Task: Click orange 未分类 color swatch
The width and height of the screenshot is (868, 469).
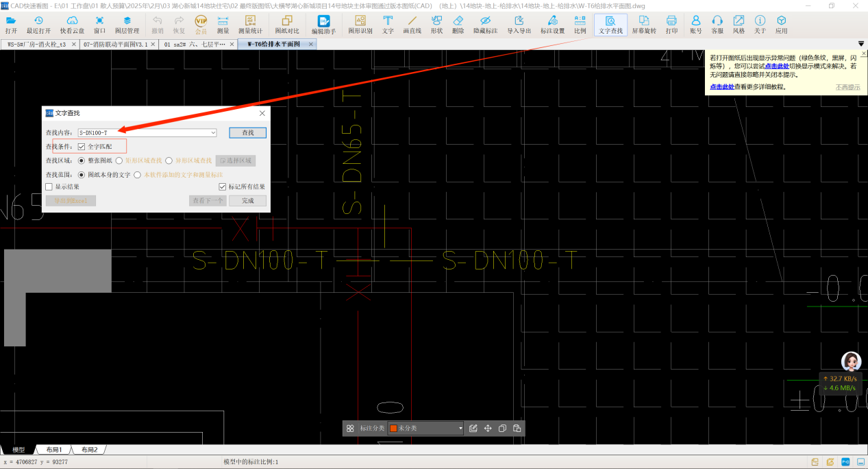Action: 393,428
